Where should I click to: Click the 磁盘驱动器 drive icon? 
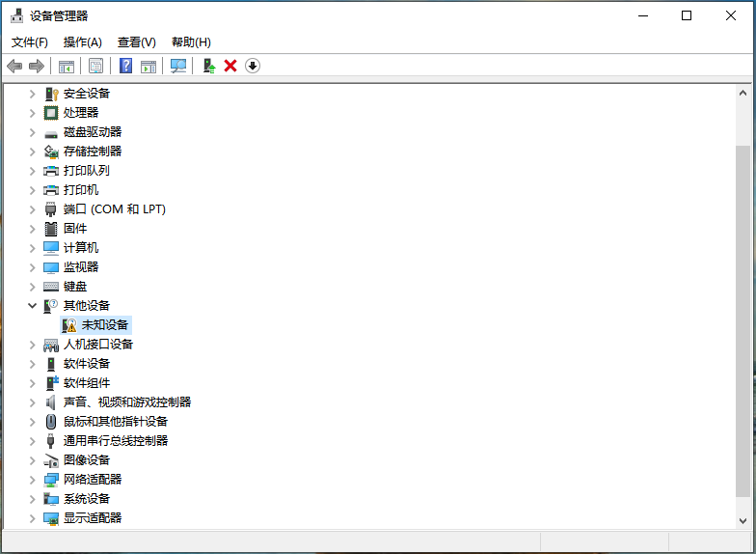pyautogui.click(x=51, y=133)
